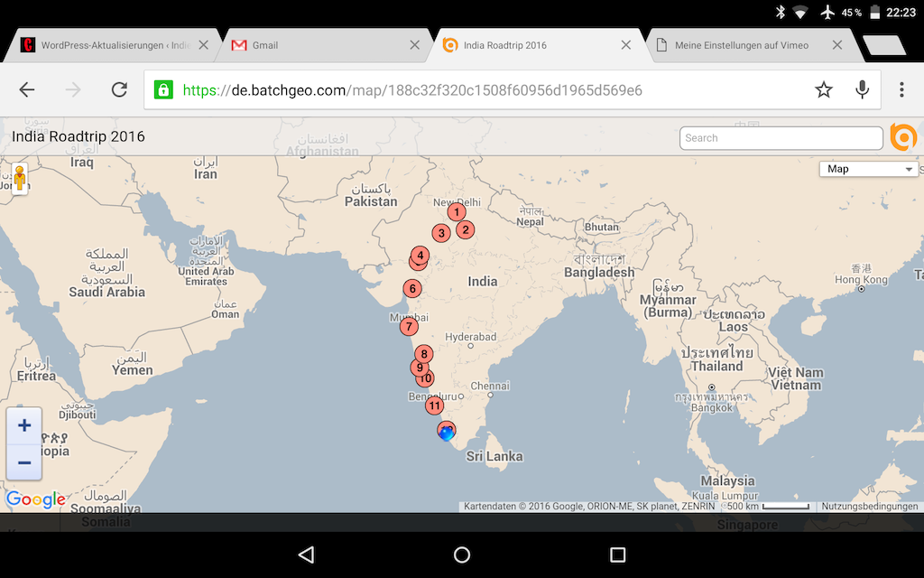Tap the airplane mode status icon

pyautogui.click(x=827, y=12)
